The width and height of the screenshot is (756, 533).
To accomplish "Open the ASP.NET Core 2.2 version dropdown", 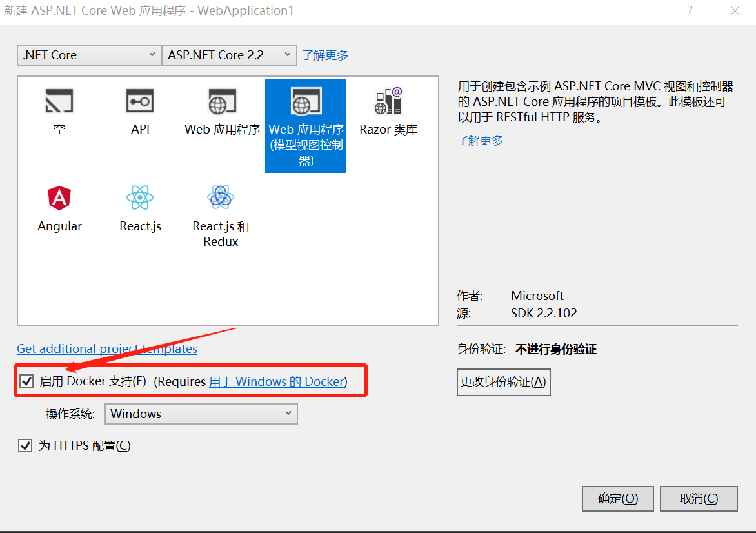I will [x=229, y=55].
